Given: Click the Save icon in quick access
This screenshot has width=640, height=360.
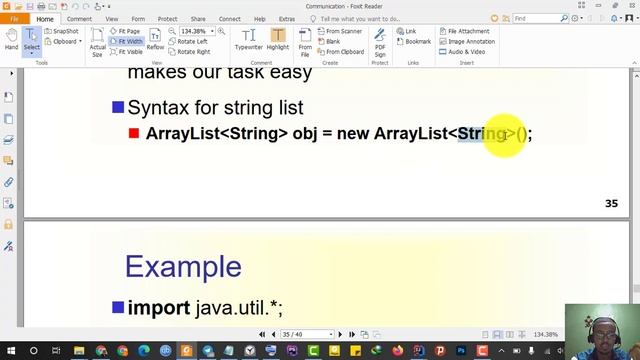Looking at the screenshot, I should click(30, 7).
